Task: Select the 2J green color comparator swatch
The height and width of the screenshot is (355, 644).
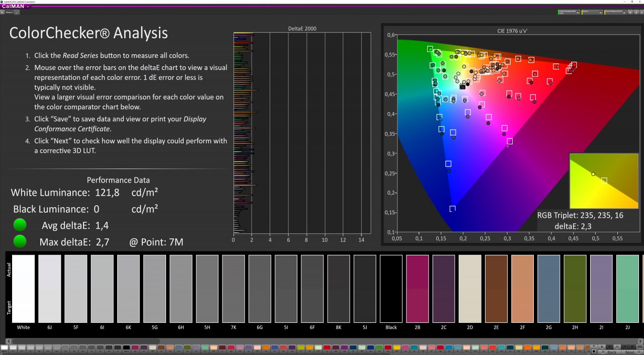Action: pos(628,289)
